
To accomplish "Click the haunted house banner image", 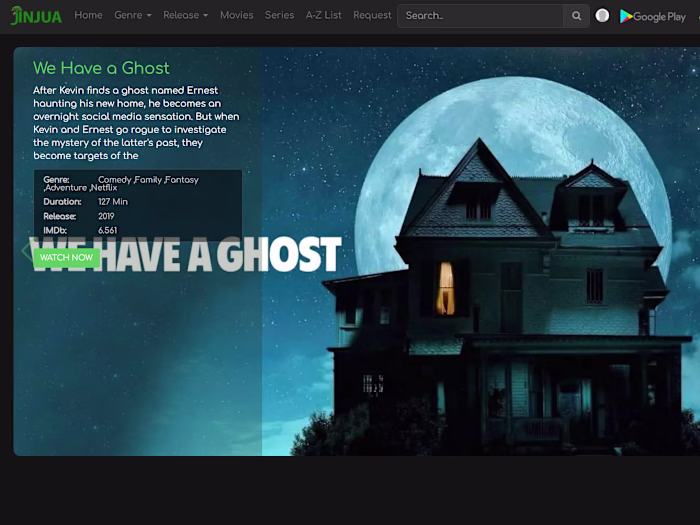I will pos(481,251).
